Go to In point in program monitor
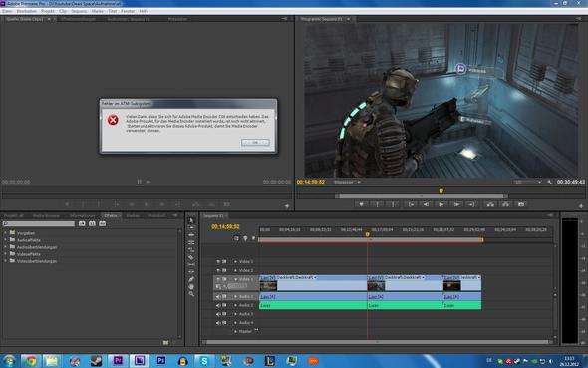This screenshot has width=588, height=368. [411, 204]
